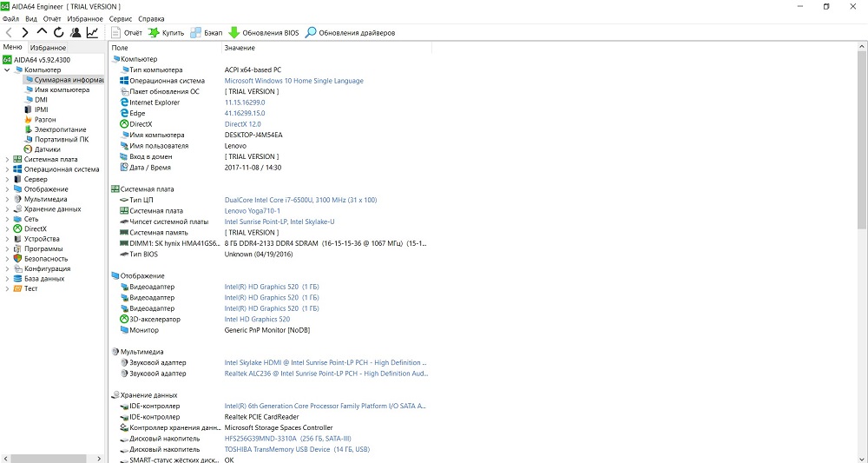Open Обновления драйверов from the toolbar
Viewport: 868px width, 463px height.
click(x=350, y=33)
